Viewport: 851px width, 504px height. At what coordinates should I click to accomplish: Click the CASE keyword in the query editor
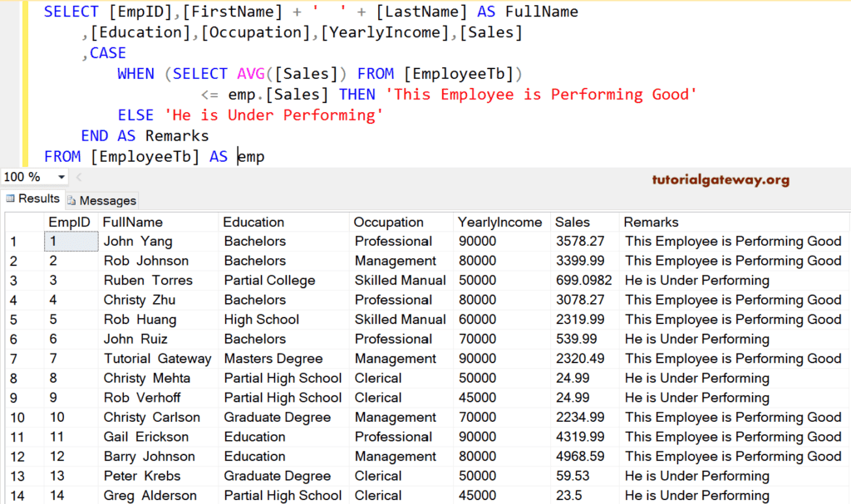(x=107, y=52)
